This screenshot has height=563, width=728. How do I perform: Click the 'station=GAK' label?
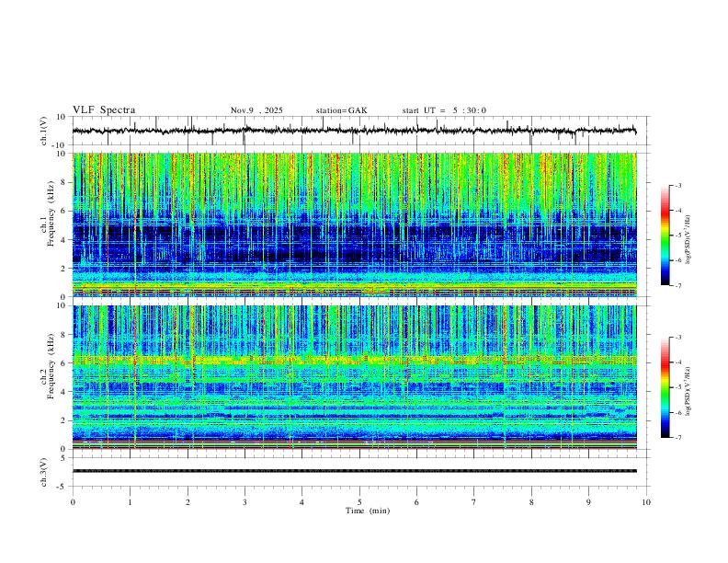tap(341, 110)
